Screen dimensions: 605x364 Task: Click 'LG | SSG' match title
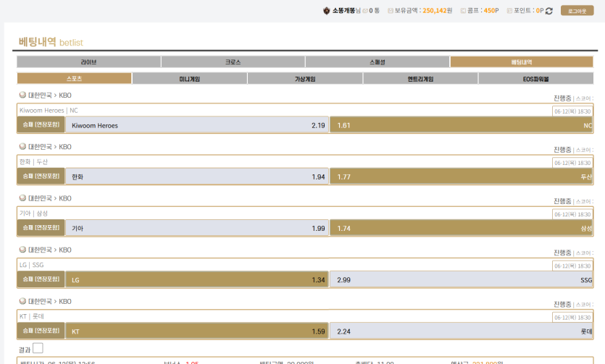pos(32,265)
